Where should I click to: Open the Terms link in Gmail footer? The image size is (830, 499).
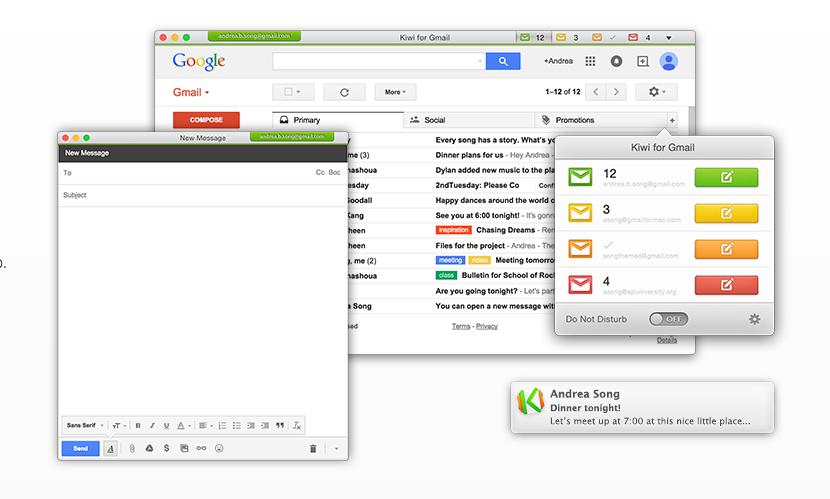(461, 326)
